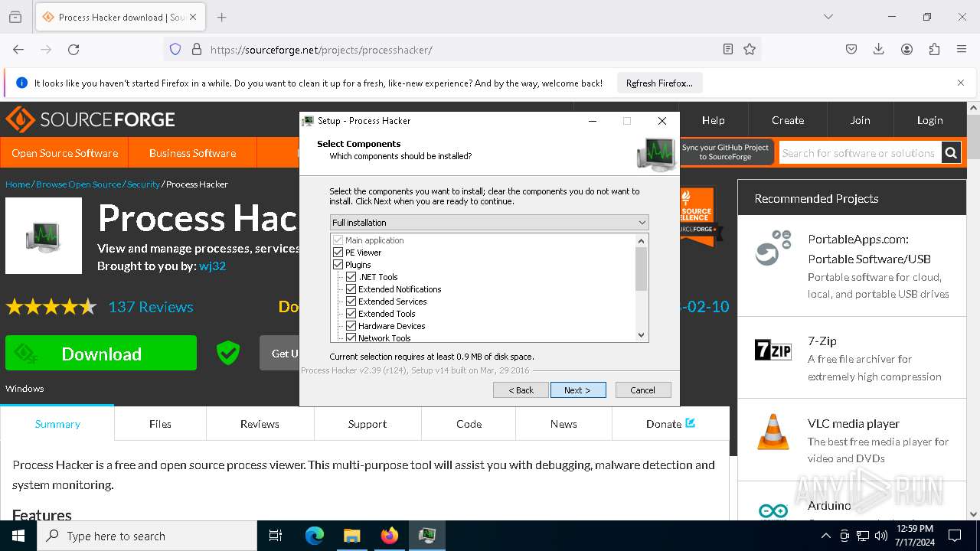Open a new browser tab
Viewport: 980px width, 551px height.
tap(221, 17)
